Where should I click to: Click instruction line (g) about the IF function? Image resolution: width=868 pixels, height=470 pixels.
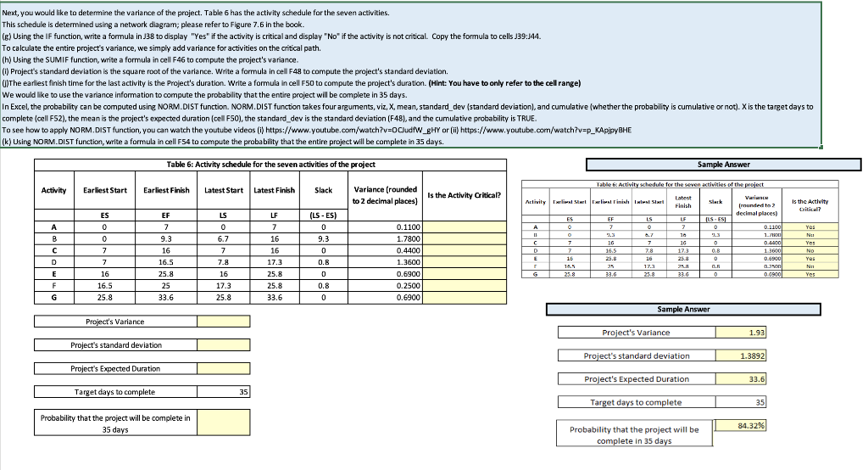click(x=271, y=36)
